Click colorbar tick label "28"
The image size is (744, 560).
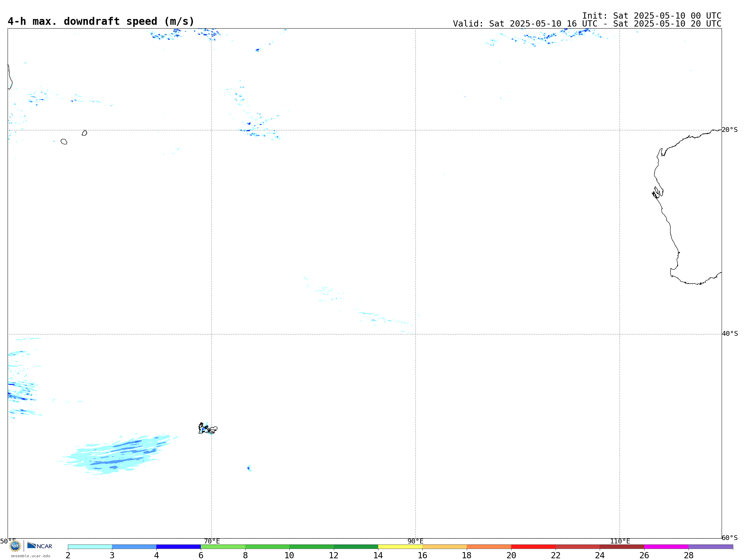(x=689, y=555)
